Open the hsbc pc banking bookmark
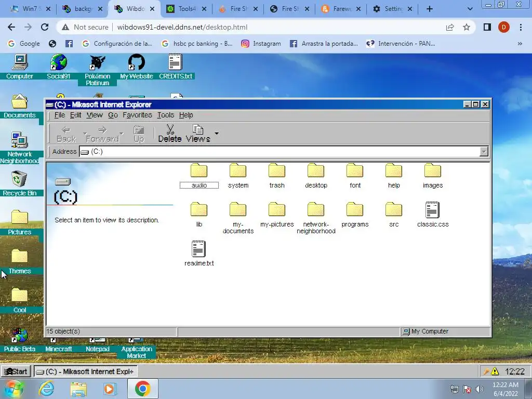Image resolution: width=532 pixels, height=399 pixels. 197,44
